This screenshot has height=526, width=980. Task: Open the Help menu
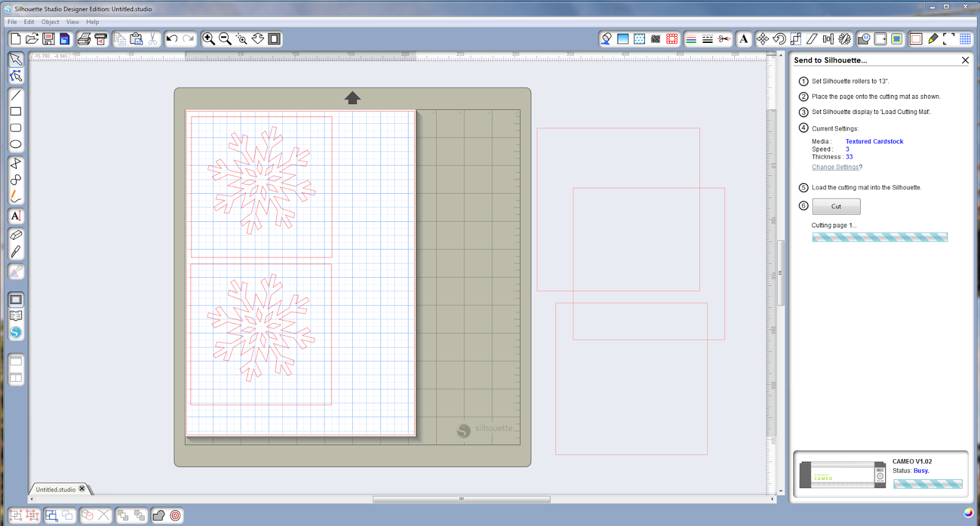92,22
